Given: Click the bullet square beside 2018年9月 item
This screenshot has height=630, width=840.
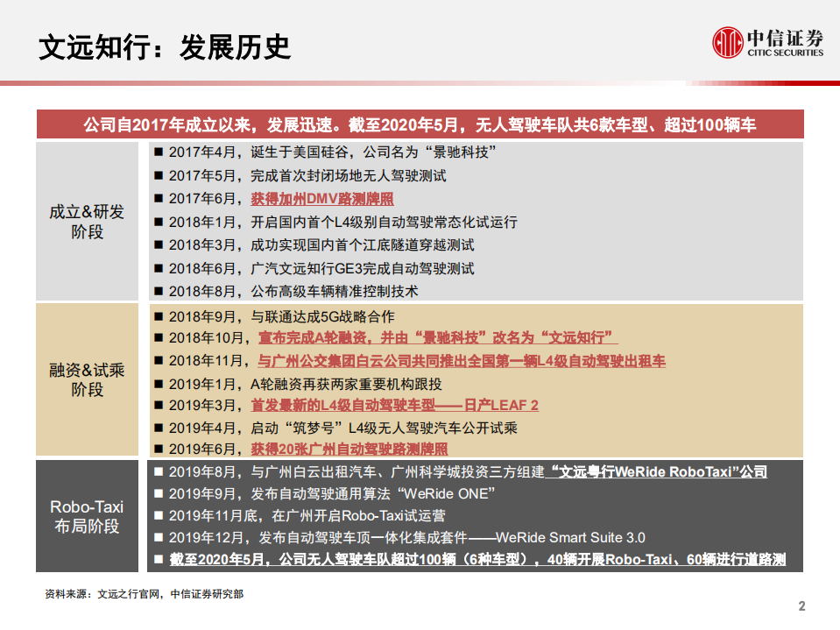Looking at the screenshot, I should coord(159,317).
